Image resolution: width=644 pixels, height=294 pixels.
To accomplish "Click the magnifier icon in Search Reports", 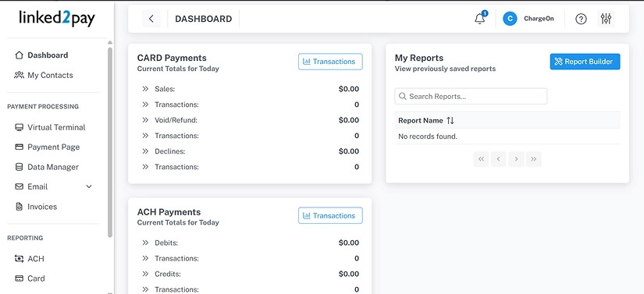I will [x=403, y=97].
